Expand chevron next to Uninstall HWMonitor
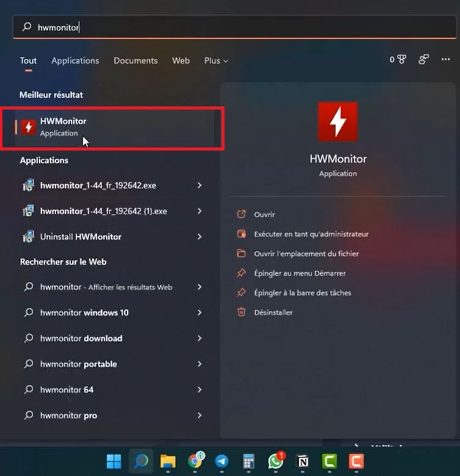 pos(199,237)
